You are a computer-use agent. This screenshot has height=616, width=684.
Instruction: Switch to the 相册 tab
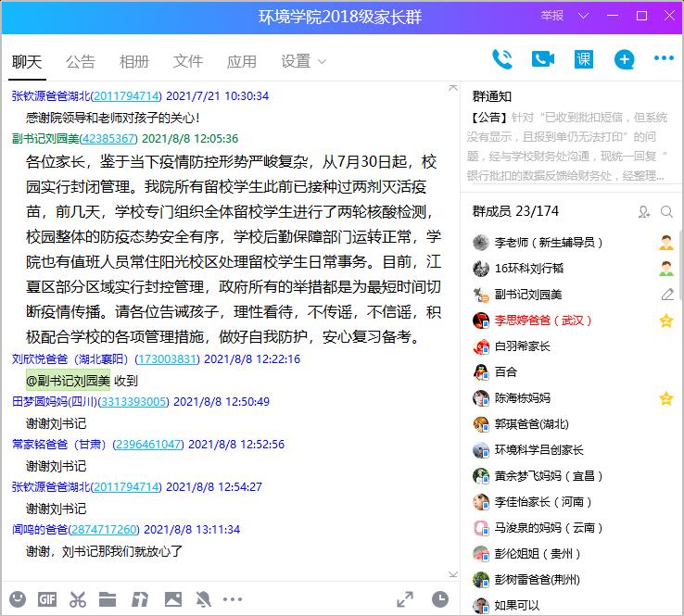[x=134, y=61]
